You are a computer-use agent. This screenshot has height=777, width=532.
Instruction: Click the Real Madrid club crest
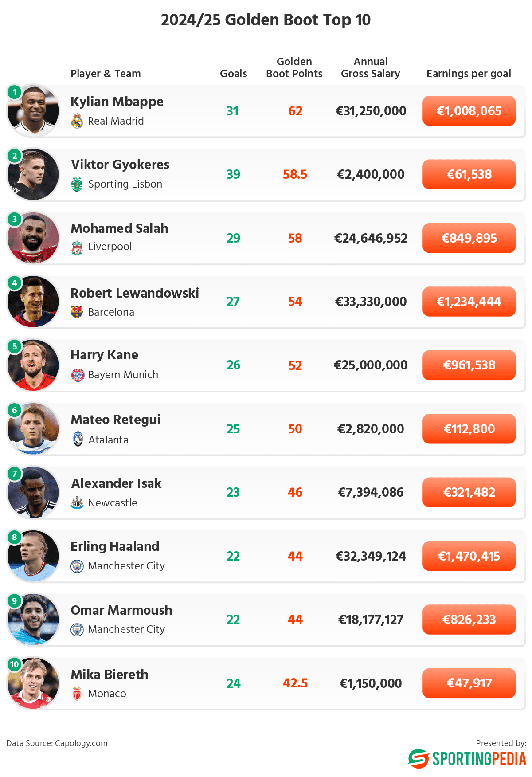point(77,121)
